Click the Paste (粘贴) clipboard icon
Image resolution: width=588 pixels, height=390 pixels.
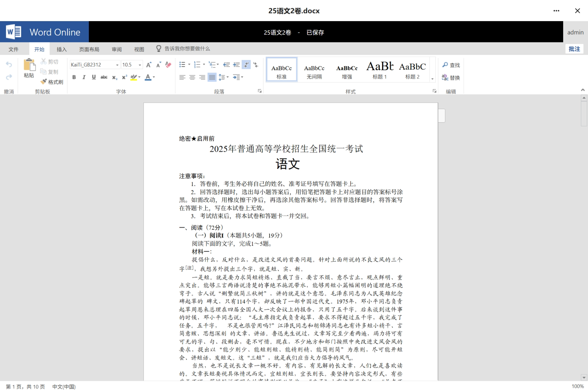click(29, 65)
